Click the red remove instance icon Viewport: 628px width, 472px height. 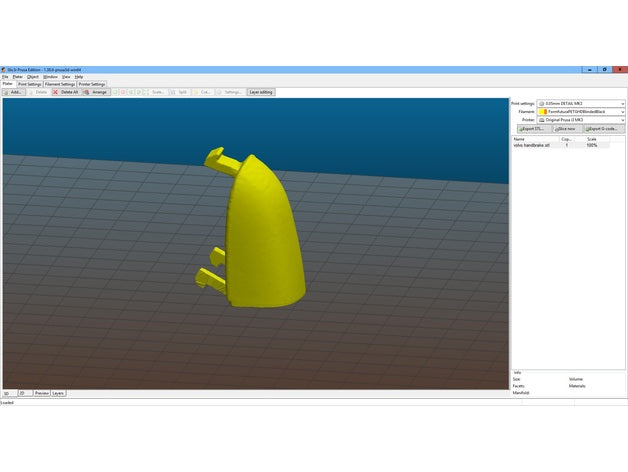click(x=123, y=92)
